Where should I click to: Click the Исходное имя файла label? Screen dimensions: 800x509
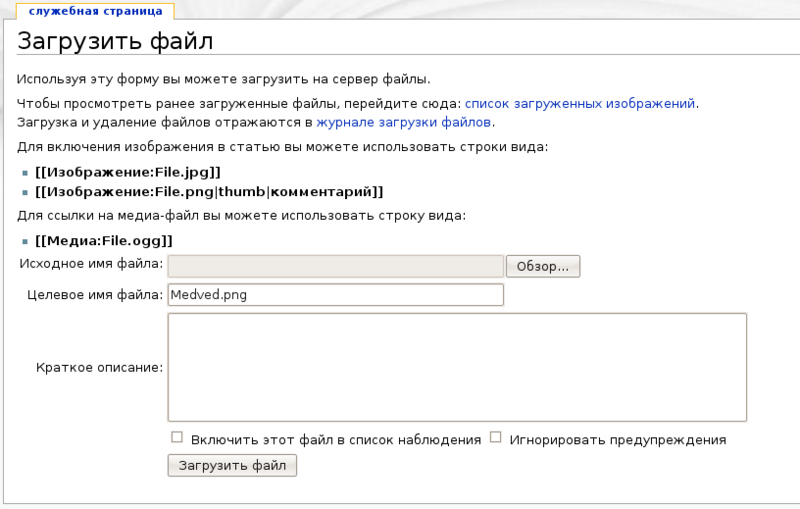(91, 264)
